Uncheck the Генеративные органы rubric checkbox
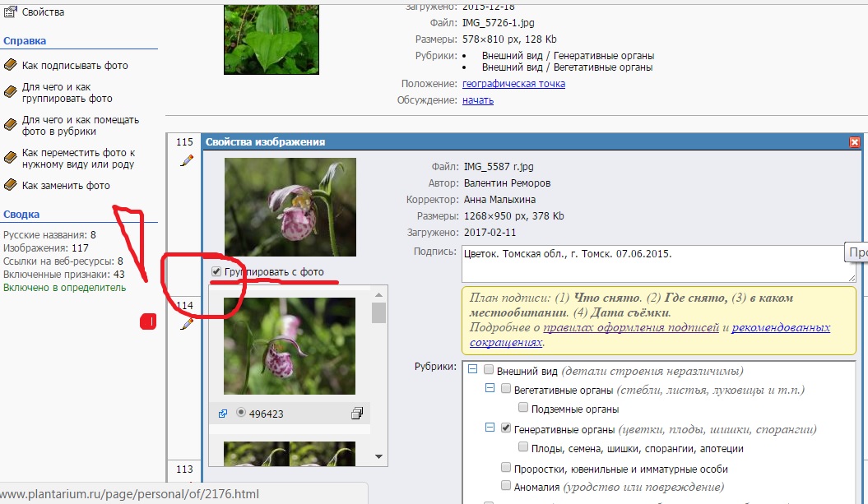 [x=506, y=429]
